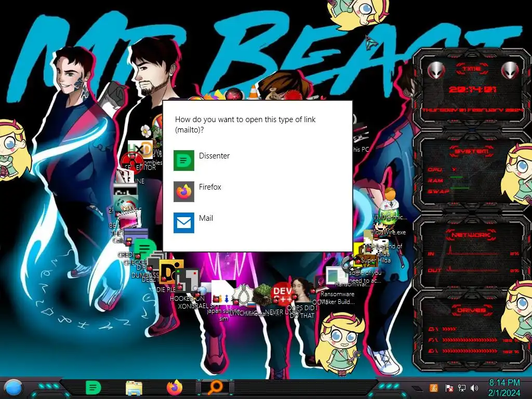Click the E:\ drive usage bar
This screenshot has width=532, height=399.
(x=470, y=351)
